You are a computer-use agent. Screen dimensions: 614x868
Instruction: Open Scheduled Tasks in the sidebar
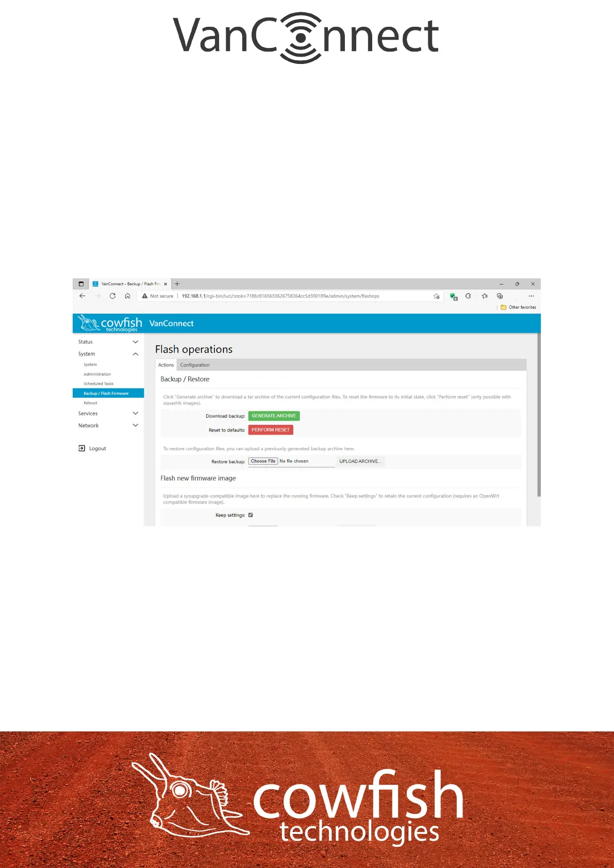98,384
